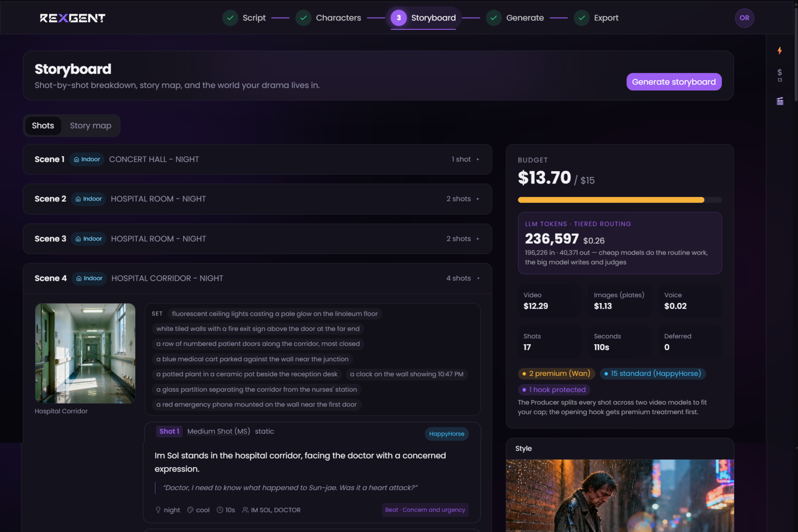Click the lightbulb night icon in Shot 1
The height and width of the screenshot is (532, 798).
[158, 510]
